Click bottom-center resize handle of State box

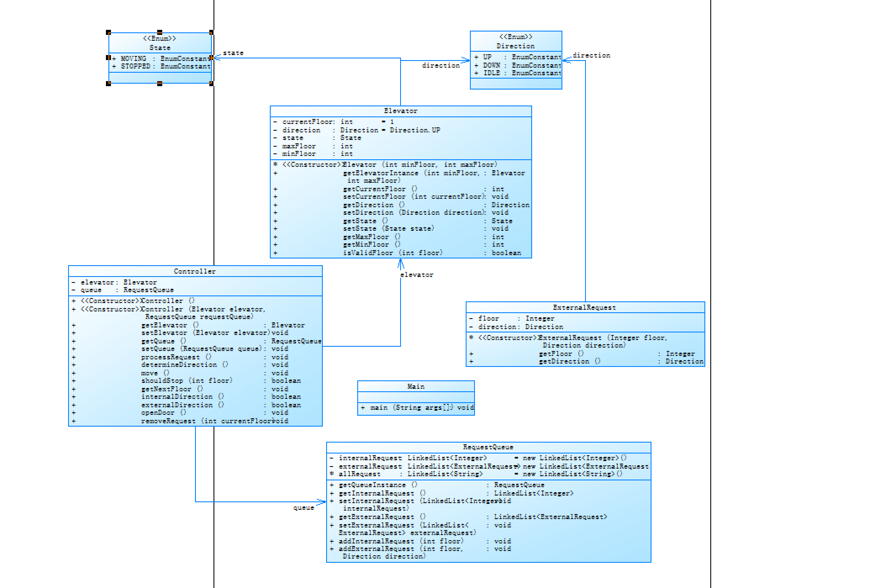(160, 84)
